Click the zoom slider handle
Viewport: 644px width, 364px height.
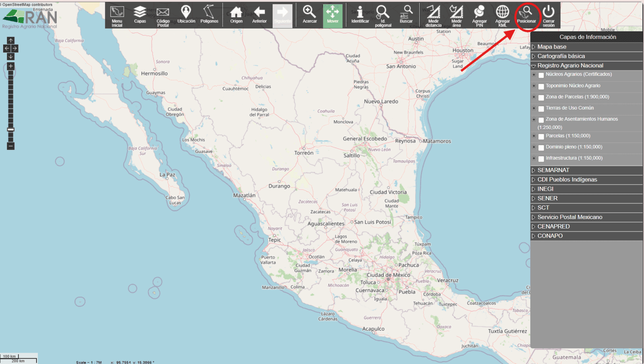click(x=11, y=130)
